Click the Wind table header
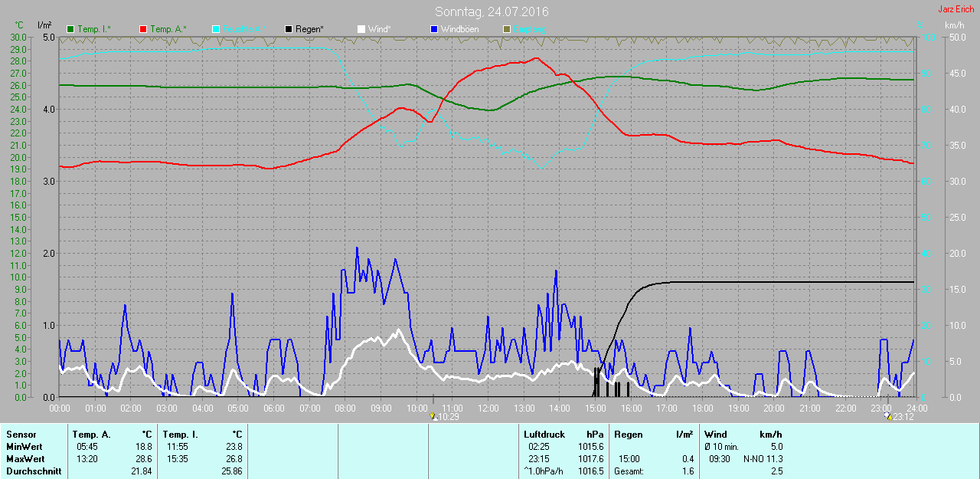The width and height of the screenshot is (980, 479). pos(716,435)
